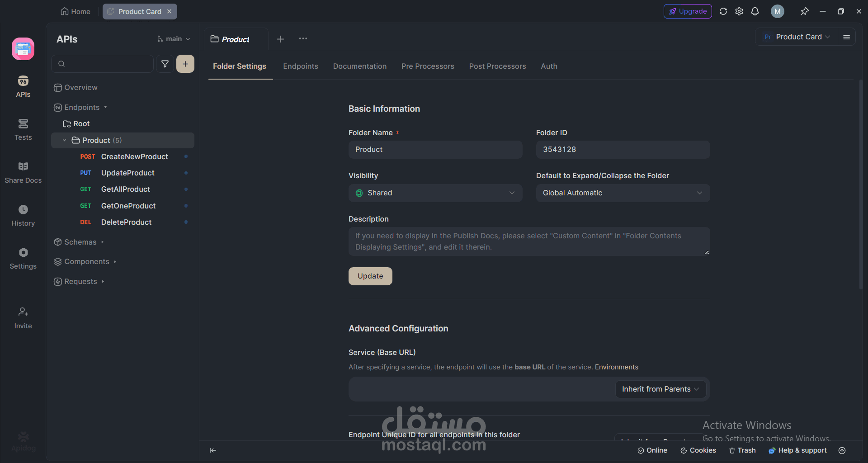Open a new tab with the plus icon
This screenshot has width=868, height=463.
click(x=280, y=39)
